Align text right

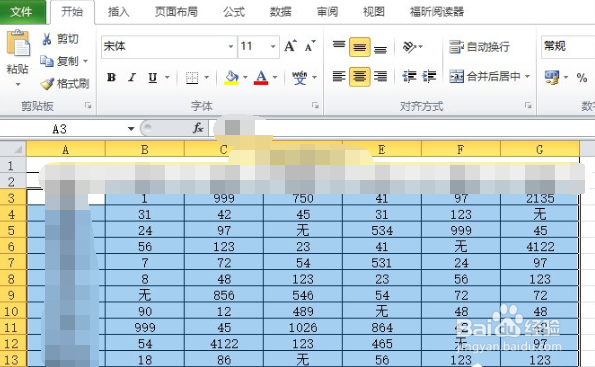(380, 77)
